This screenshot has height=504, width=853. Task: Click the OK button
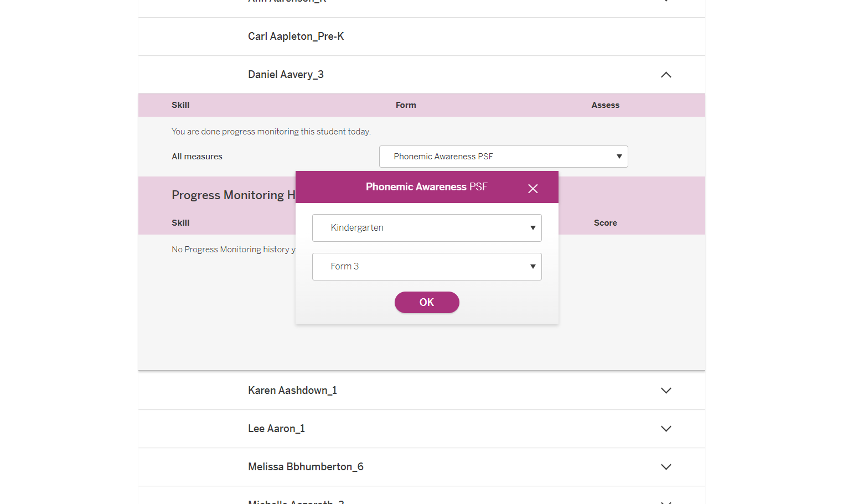tap(427, 303)
